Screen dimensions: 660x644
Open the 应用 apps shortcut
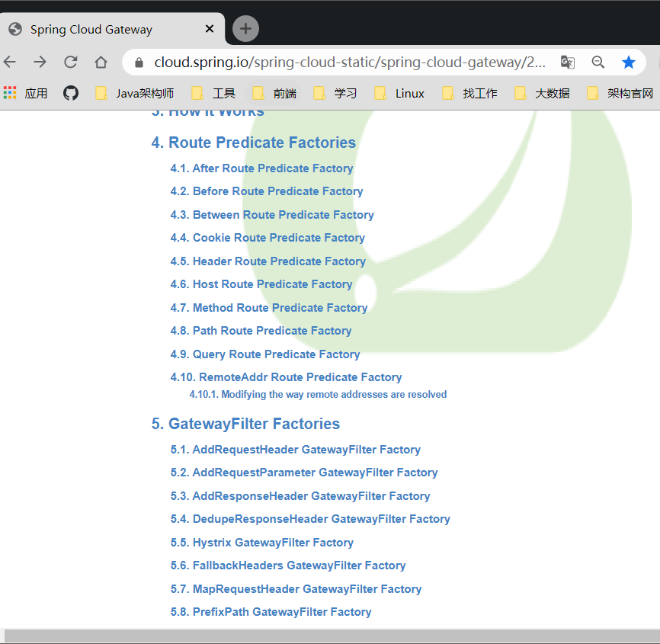pyautogui.click(x=25, y=93)
